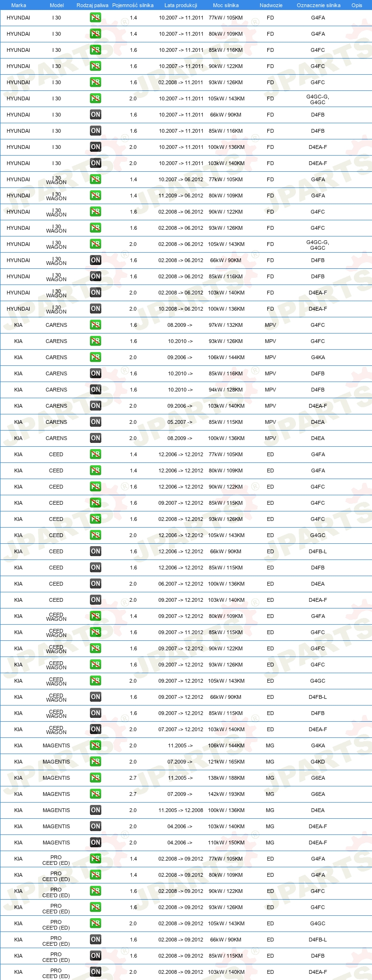Select D4FB-L engine code in Kia Ceed 1.6 66kW row
Screen dimensions: 372x980
318,551
